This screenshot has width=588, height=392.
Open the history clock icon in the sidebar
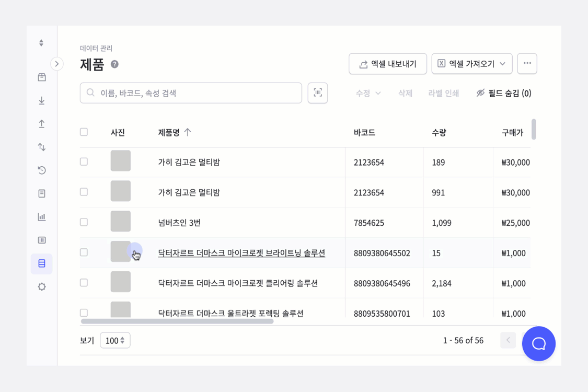pos(41,170)
